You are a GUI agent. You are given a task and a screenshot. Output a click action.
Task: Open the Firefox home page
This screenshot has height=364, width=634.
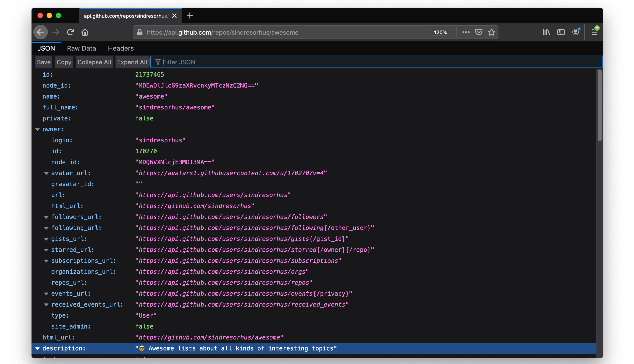(85, 32)
